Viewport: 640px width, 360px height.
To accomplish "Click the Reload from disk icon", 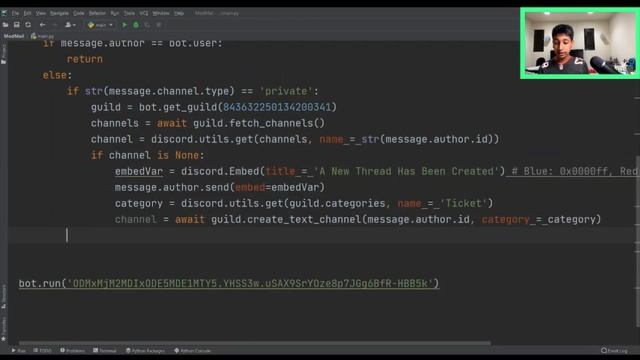I will point(28,25).
